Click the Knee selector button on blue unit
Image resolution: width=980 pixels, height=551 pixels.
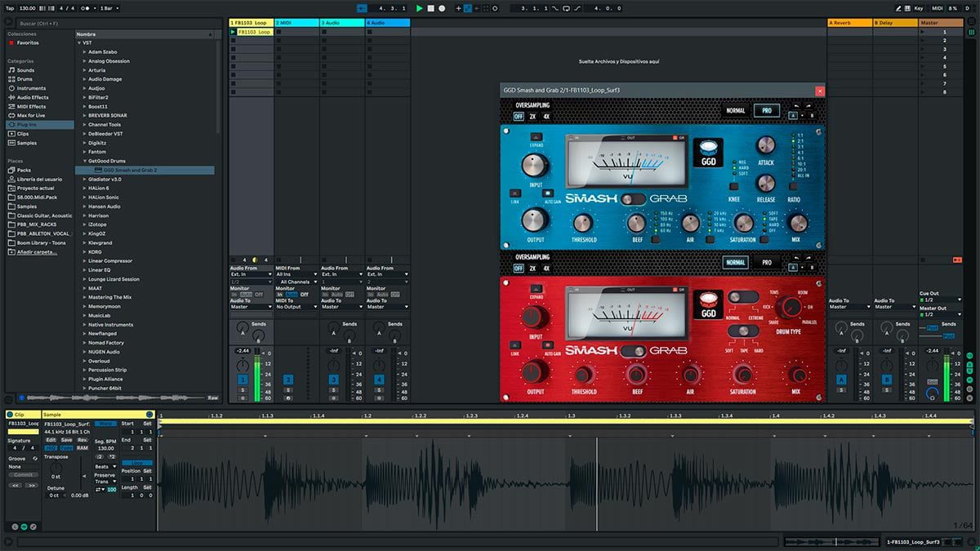tap(734, 186)
